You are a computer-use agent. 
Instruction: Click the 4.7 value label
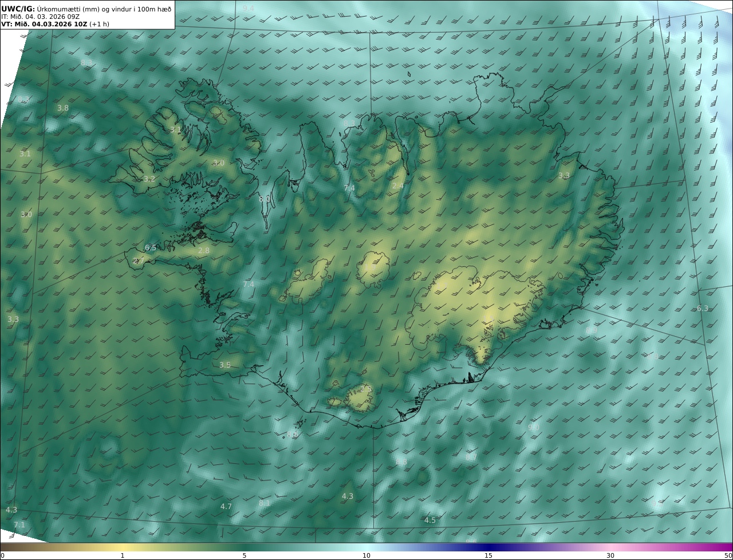click(x=226, y=506)
